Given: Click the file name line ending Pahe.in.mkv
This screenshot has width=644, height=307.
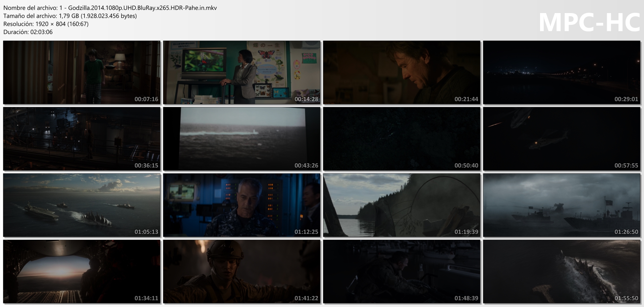Looking at the screenshot, I should [x=110, y=8].
